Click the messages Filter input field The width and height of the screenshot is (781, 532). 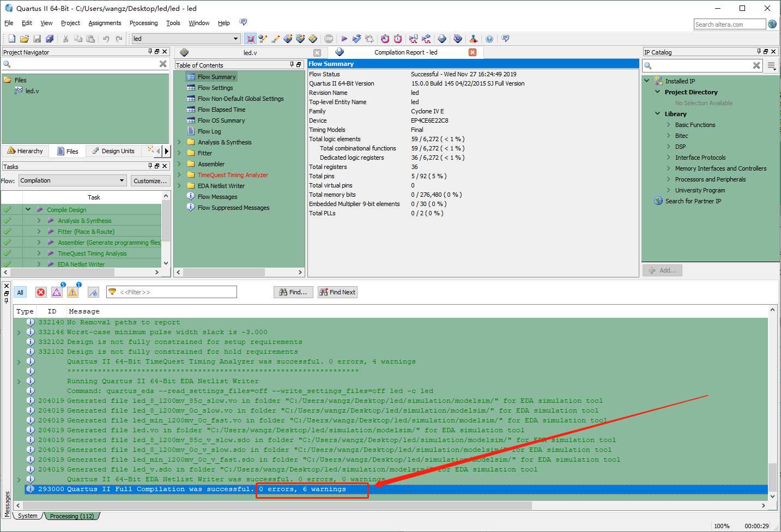172,292
